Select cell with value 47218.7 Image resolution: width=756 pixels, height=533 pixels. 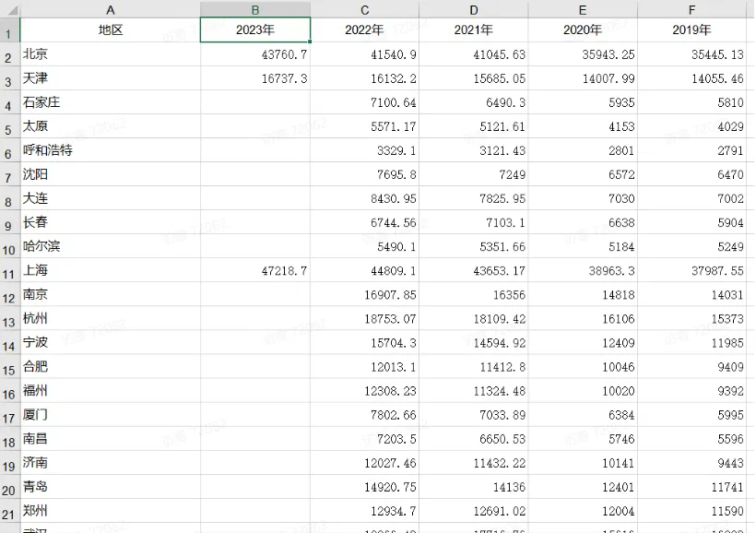[x=255, y=270]
